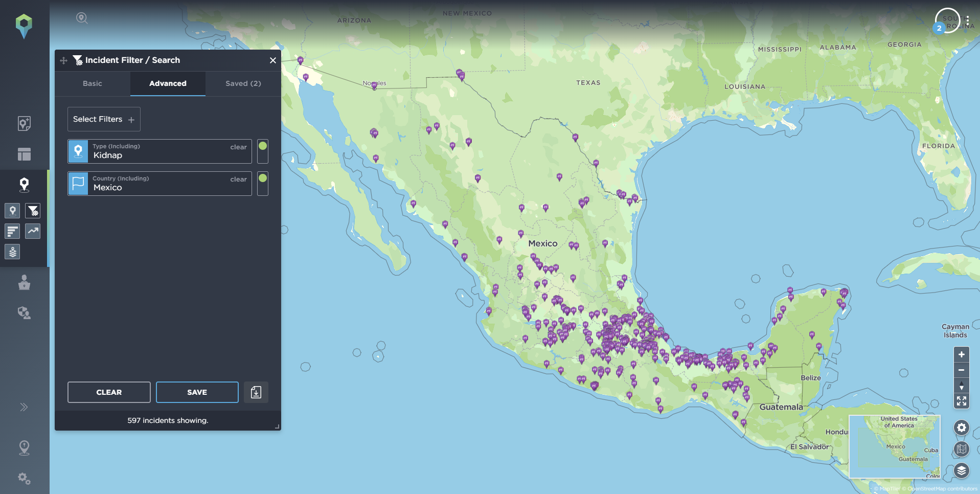Click the Nogales incident marker
Image resolution: width=980 pixels, height=494 pixels.
pyautogui.click(x=374, y=85)
